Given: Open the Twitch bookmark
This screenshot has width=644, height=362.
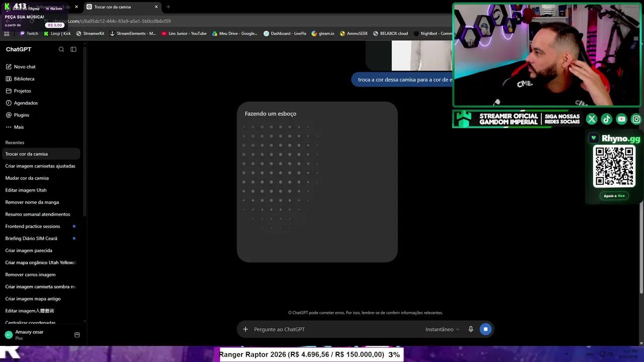Looking at the screenshot, I should 29,34.
